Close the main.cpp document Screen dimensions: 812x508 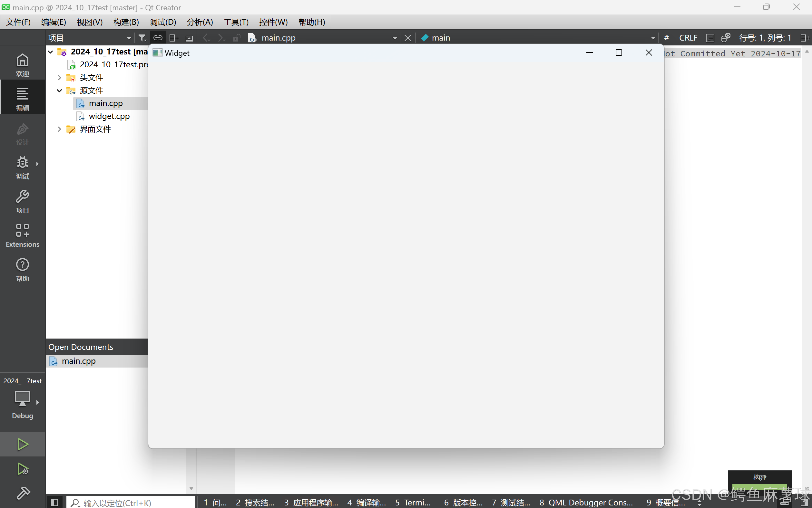[x=408, y=38]
